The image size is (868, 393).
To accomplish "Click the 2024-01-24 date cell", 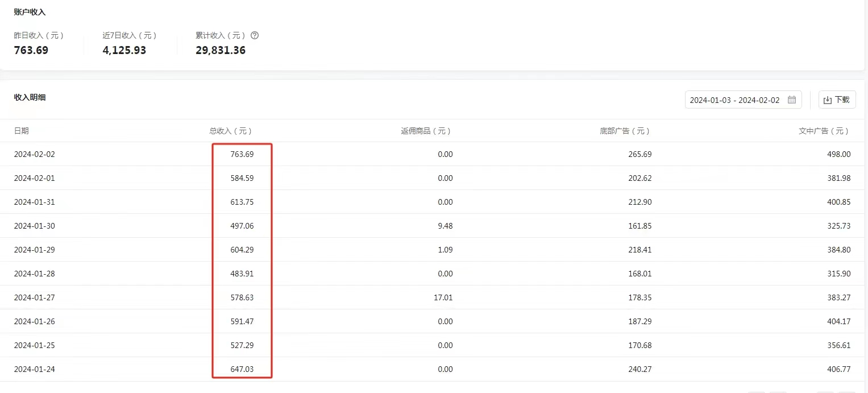I will 35,369.
